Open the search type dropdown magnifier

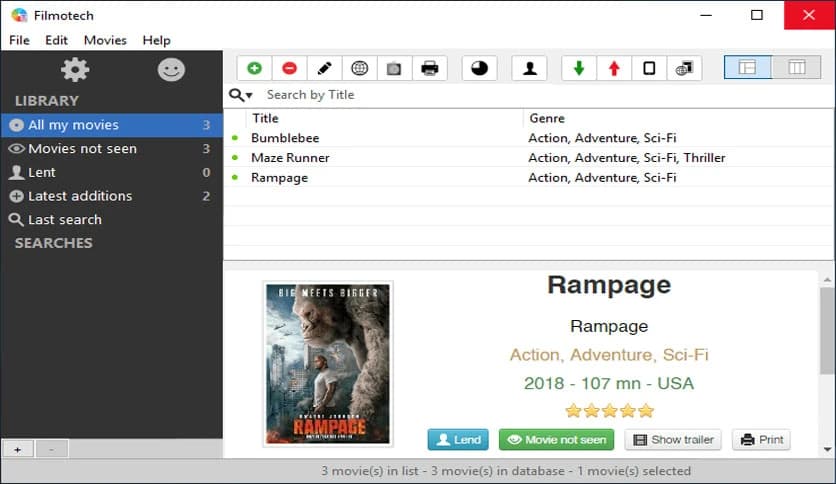coord(240,95)
